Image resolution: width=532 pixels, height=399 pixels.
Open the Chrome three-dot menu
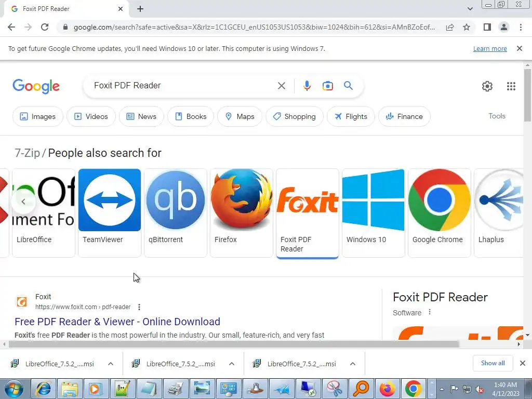click(521, 27)
